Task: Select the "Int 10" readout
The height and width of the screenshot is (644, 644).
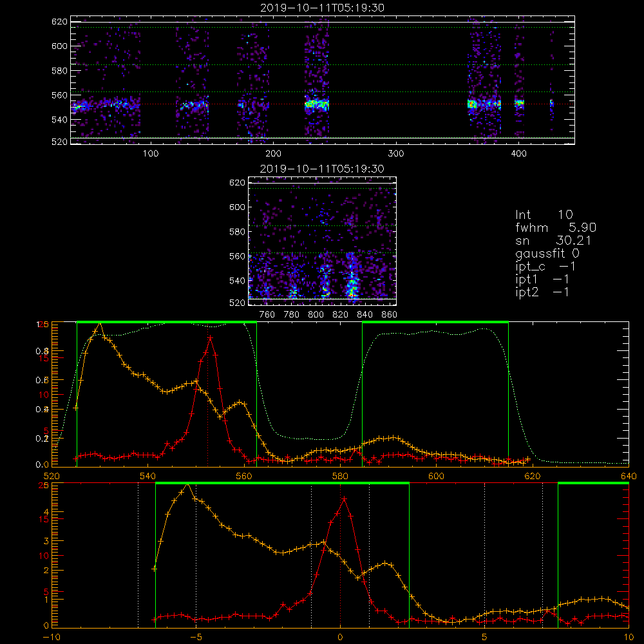Action: point(544,214)
